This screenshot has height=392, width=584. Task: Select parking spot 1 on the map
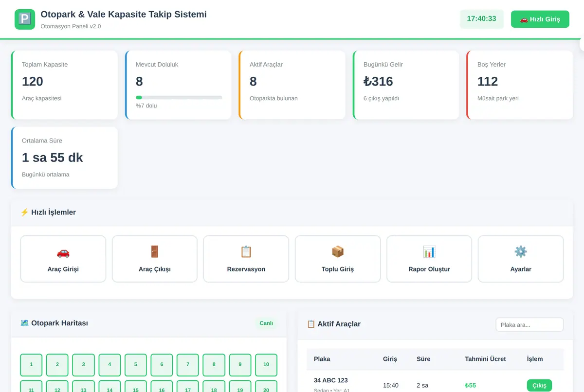point(31,365)
